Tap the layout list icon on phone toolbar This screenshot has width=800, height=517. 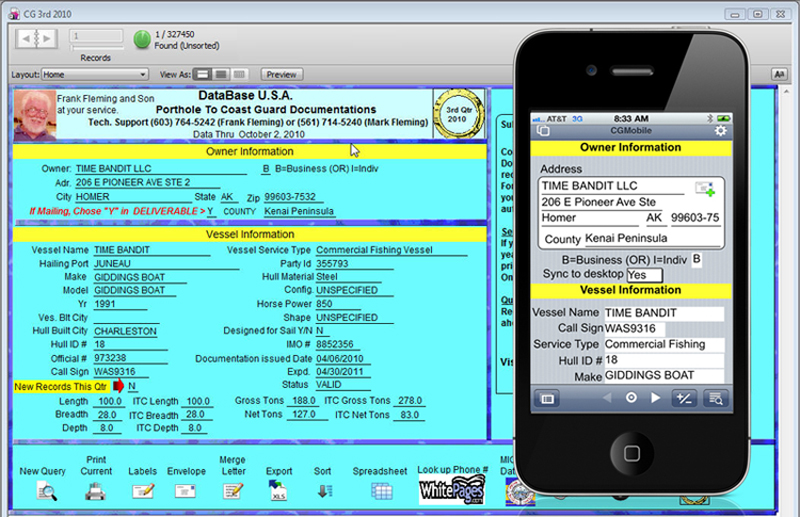547,399
